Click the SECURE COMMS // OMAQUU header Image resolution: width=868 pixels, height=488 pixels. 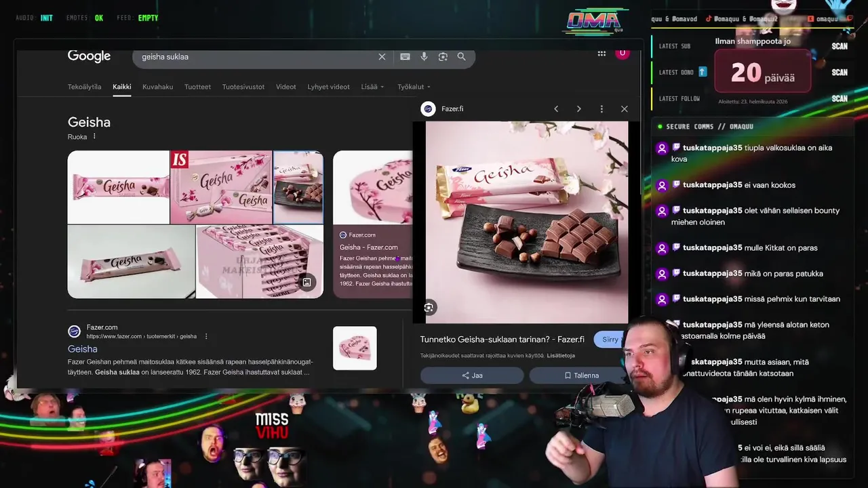(x=709, y=126)
